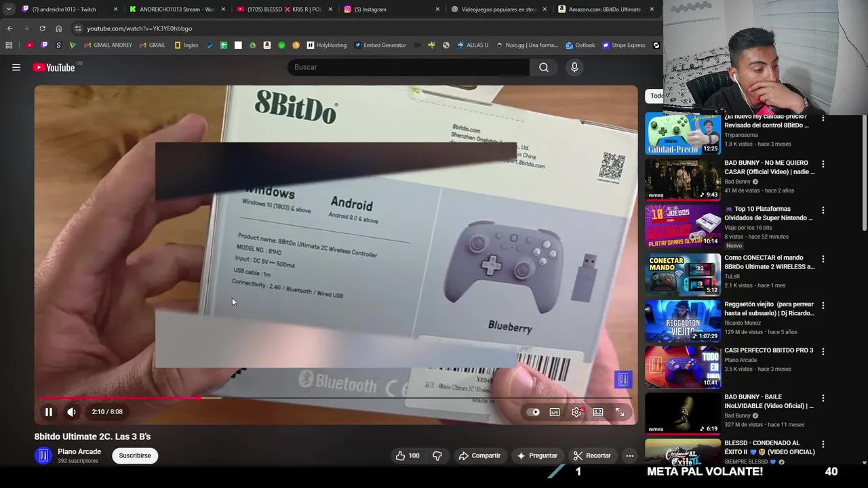Open the Twitch bookmark icon
Screen dimensions: 868x488
click(x=44, y=45)
